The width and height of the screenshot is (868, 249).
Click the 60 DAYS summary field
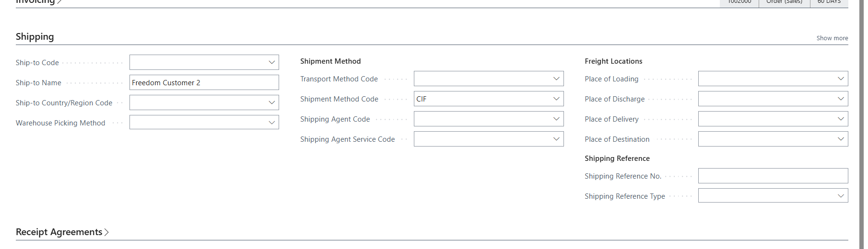coord(829,2)
